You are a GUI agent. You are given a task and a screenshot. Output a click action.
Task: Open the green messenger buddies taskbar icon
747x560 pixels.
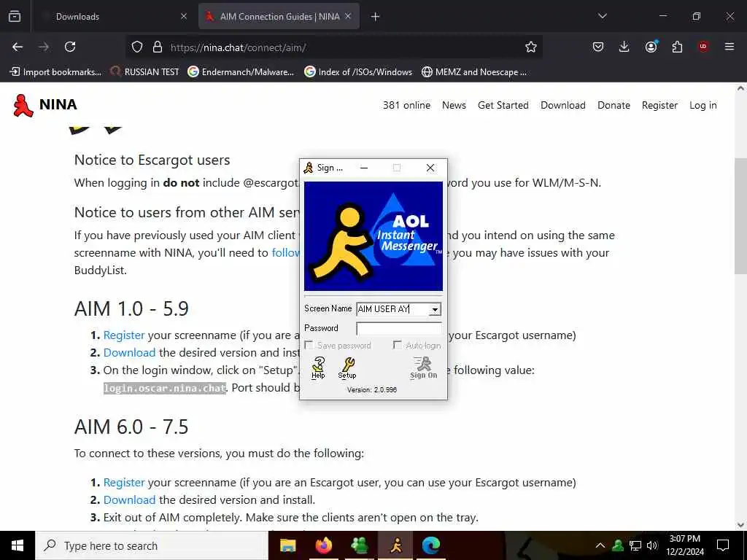coord(359,545)
